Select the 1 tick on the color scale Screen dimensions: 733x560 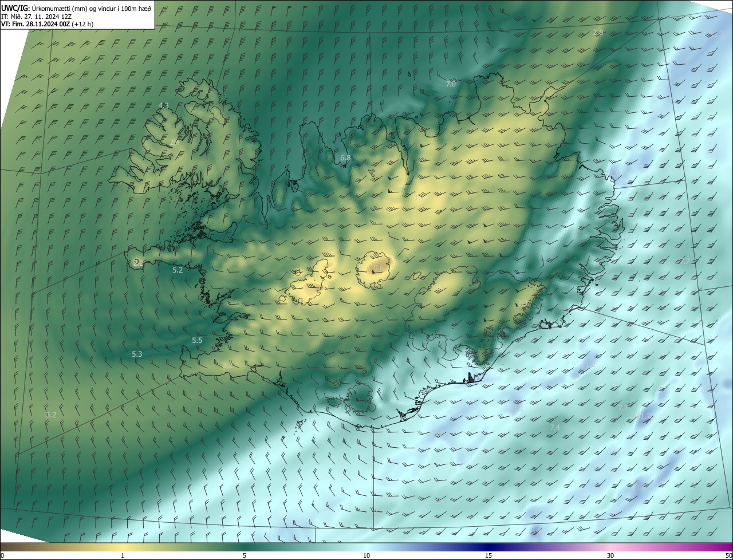(x=123, y=555)
